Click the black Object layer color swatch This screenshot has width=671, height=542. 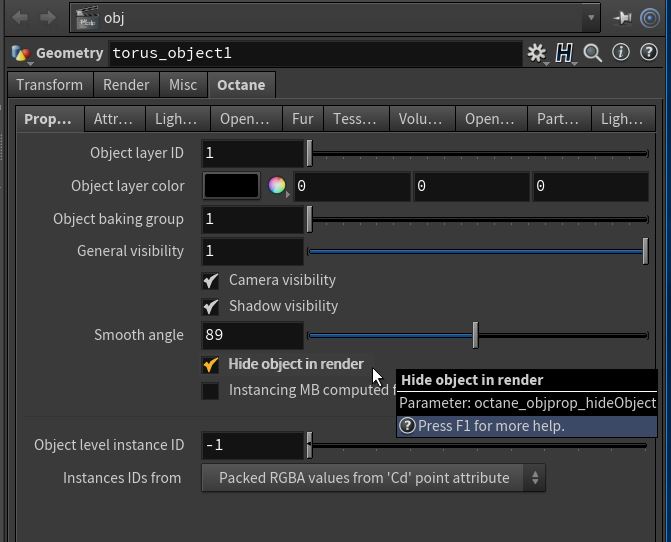231,186
